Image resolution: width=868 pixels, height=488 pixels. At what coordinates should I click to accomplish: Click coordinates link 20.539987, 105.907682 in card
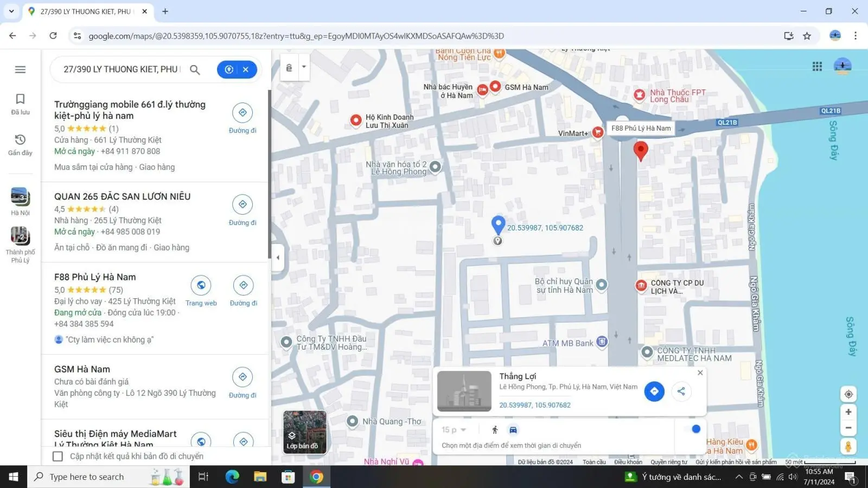point(535,405)
